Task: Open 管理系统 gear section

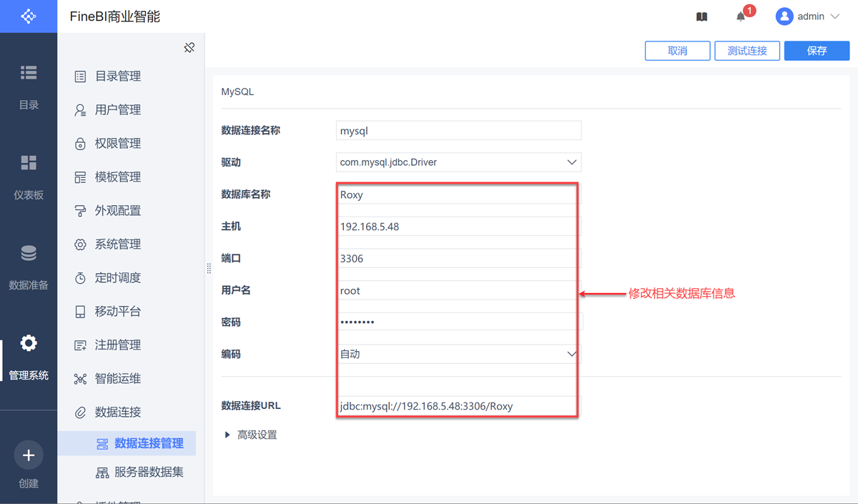Action: tap(29, 357)
